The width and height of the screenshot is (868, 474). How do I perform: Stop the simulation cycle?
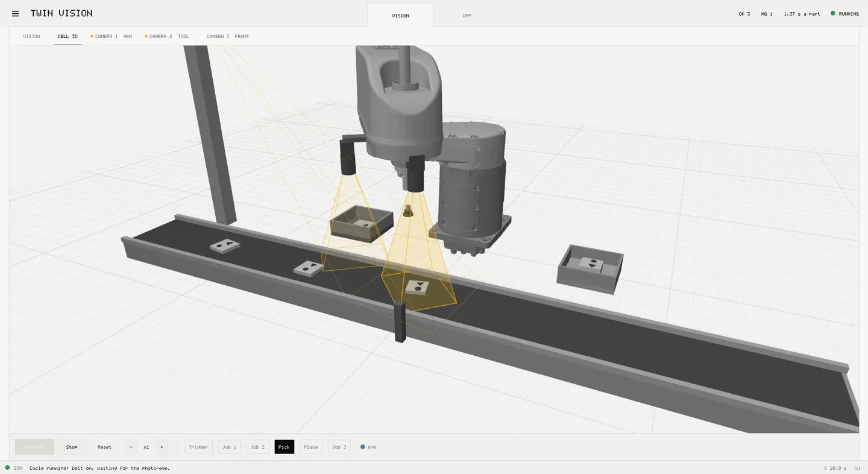pos(72,447)
